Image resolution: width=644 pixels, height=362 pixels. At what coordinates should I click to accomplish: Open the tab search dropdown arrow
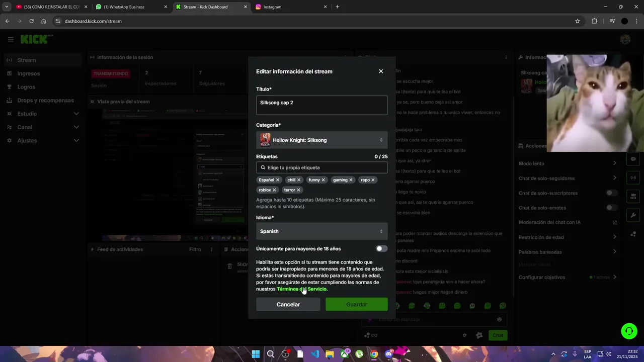(x=7, y=7)
